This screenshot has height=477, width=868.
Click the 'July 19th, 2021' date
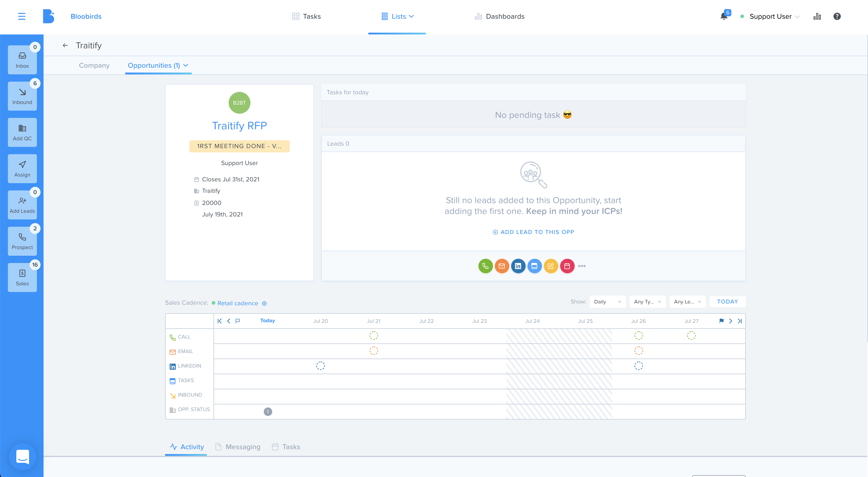pyautogui.click(x=222, y=214)
